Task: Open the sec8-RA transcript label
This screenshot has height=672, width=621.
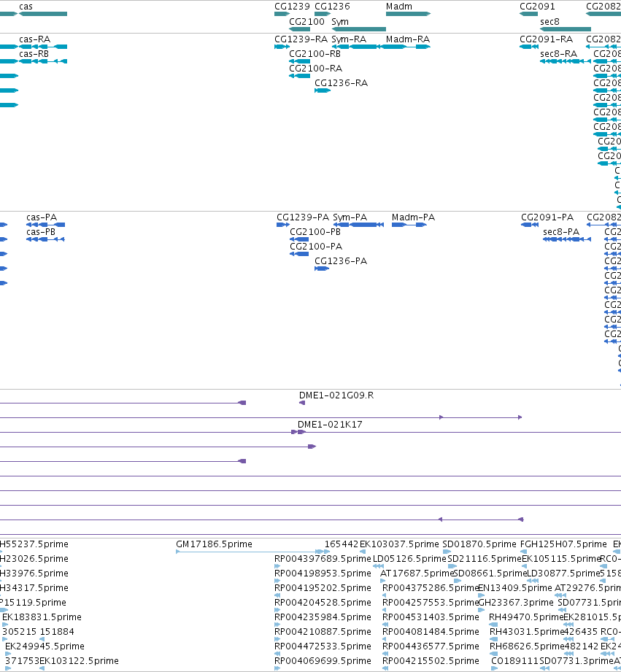Action: click(x=559, y=54)
